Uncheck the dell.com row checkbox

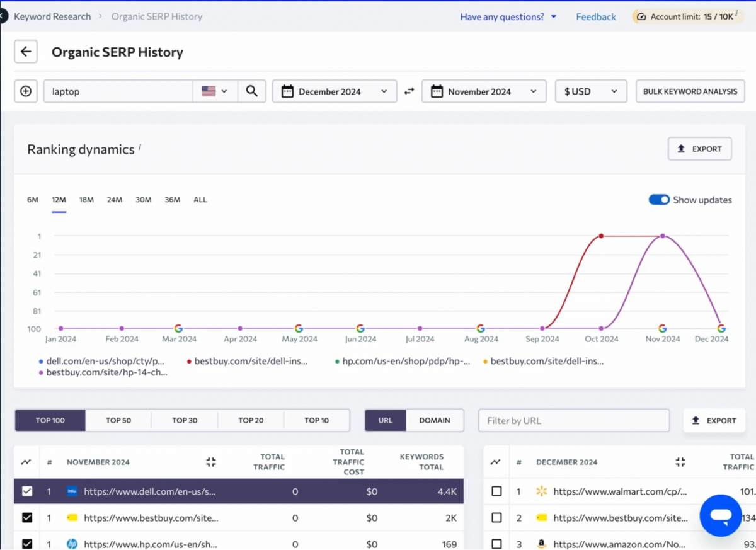pos(27,491)
